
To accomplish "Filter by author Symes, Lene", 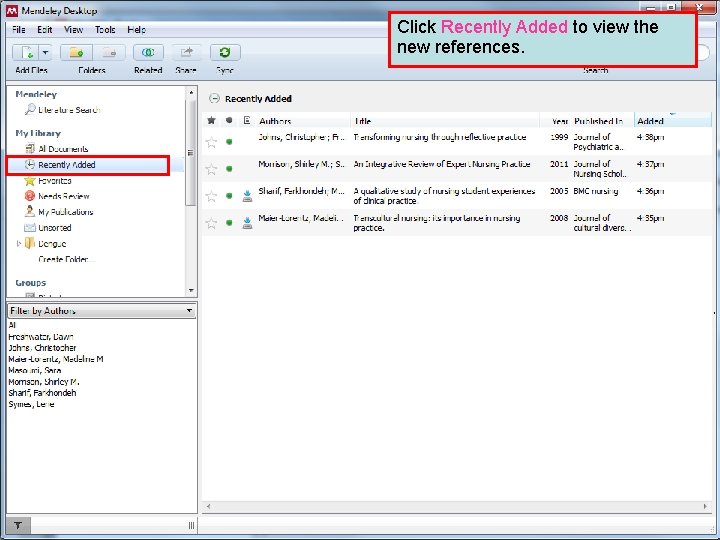I will click(x=31, y=404).
